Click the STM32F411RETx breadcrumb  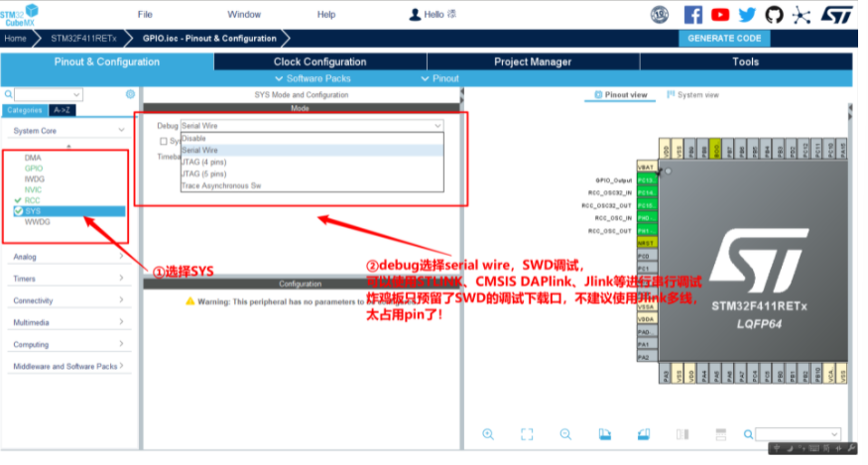pos(84,39)
